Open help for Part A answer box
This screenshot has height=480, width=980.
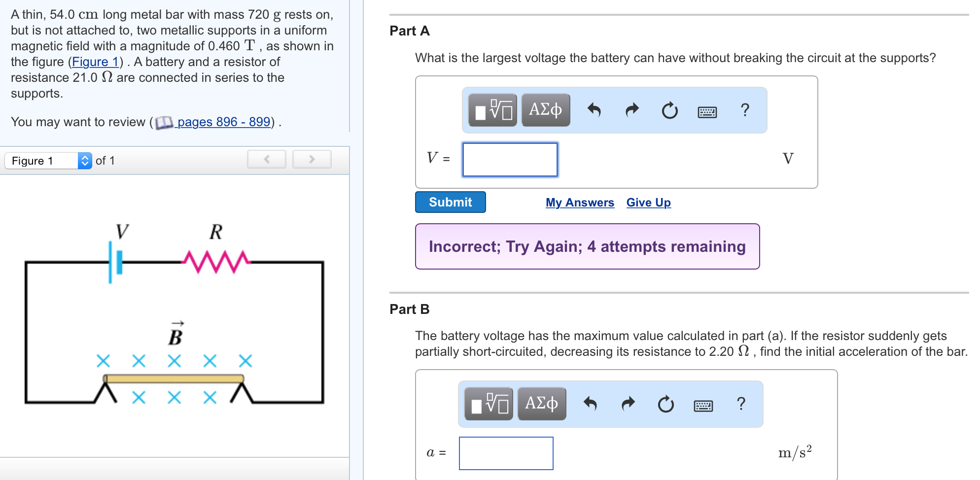[x=745, y=110]
